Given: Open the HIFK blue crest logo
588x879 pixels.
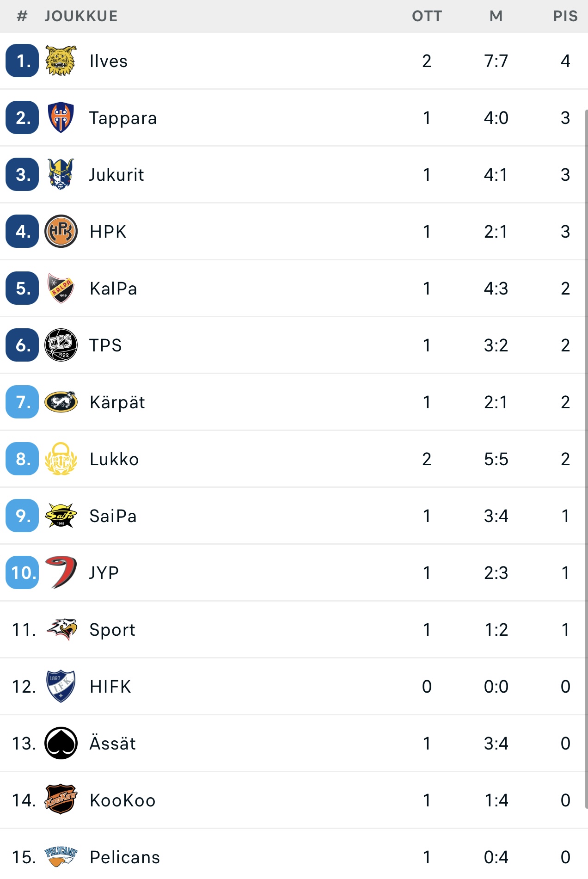Looking at the screenshot, I should tap(61, 686).
